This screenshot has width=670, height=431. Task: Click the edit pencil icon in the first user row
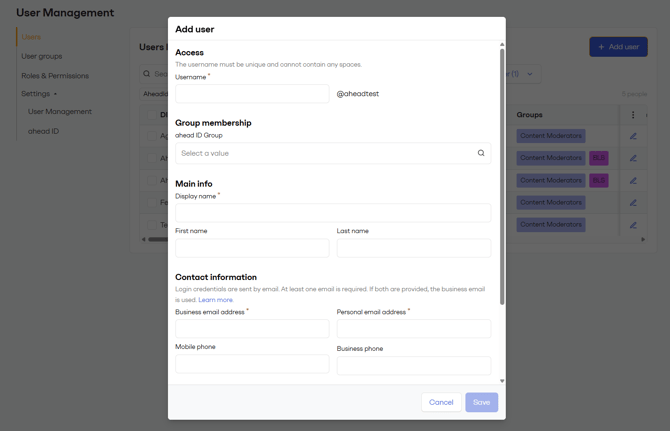[633, 136]
